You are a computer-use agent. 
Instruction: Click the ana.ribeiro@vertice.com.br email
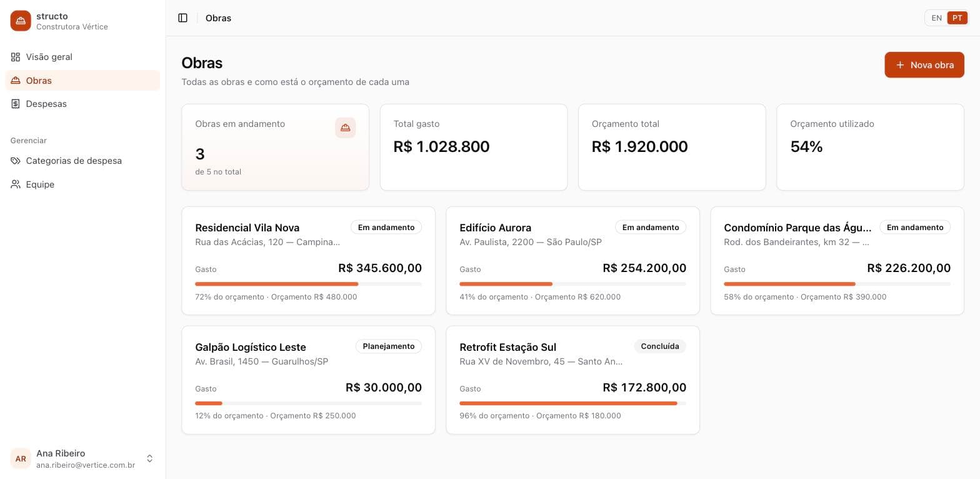point(86,465)
